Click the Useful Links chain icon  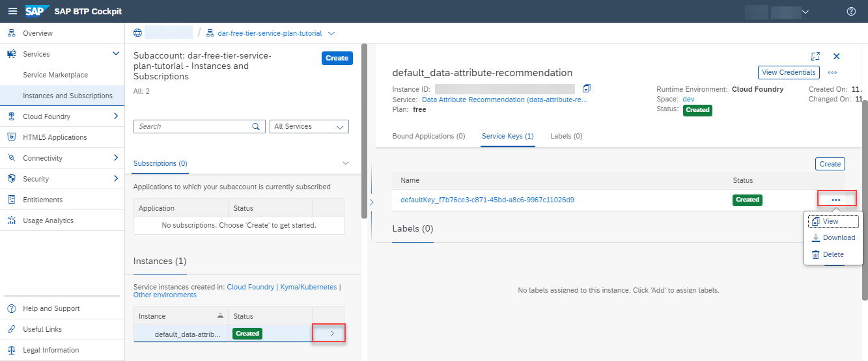pos(11,329)
